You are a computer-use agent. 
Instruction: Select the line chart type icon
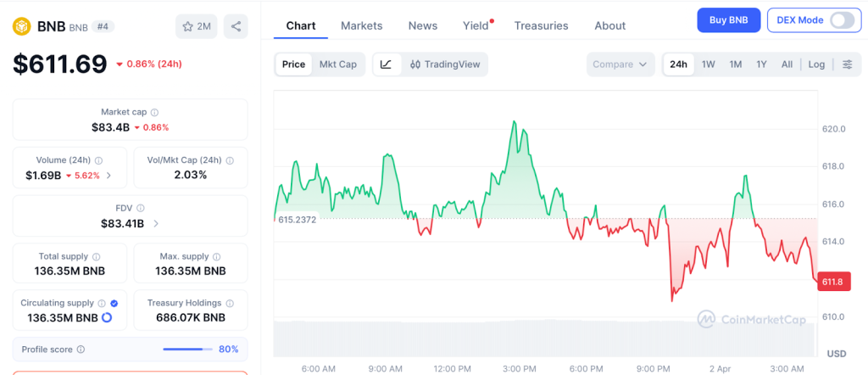tap(387, 64)
